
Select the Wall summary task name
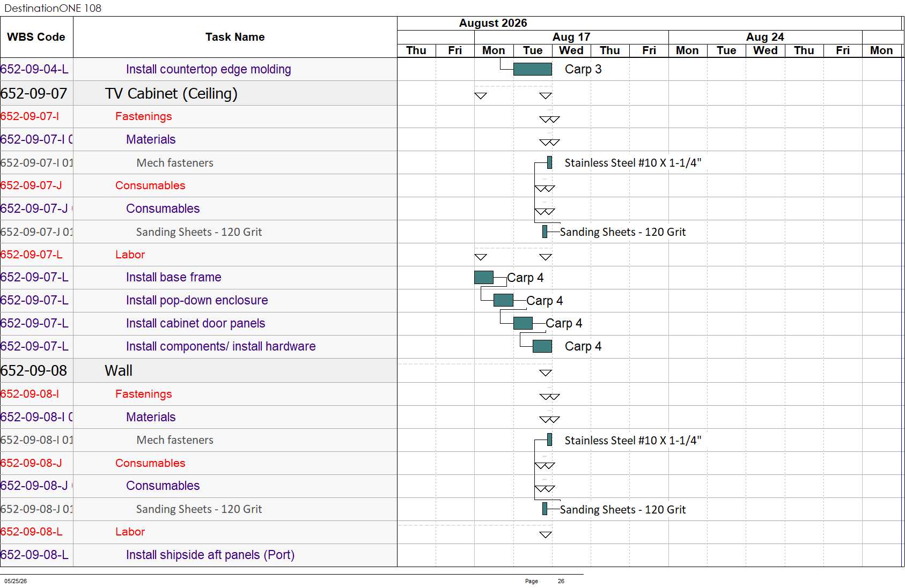119,370
